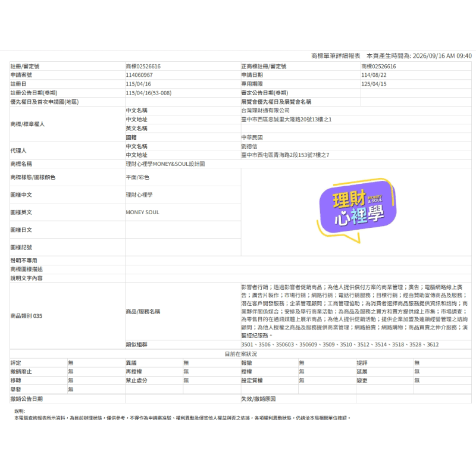Screen dimensions: 476x476
Task: Click the 無 value beside 報撤
Action: 302,363
